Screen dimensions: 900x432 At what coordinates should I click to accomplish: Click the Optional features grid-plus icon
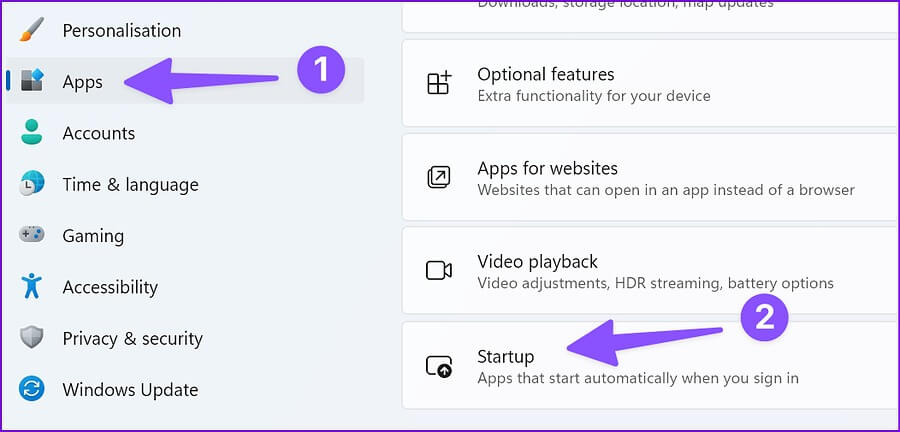point(440,83)
